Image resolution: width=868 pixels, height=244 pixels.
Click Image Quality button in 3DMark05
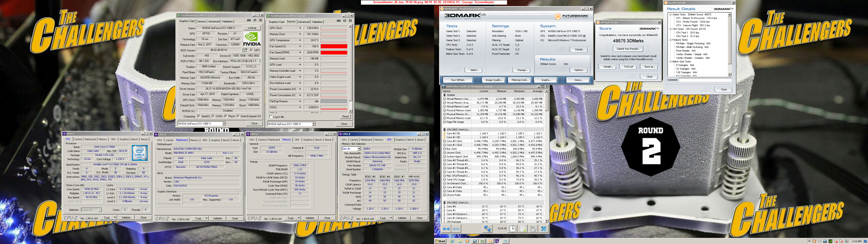pos(494,80)
